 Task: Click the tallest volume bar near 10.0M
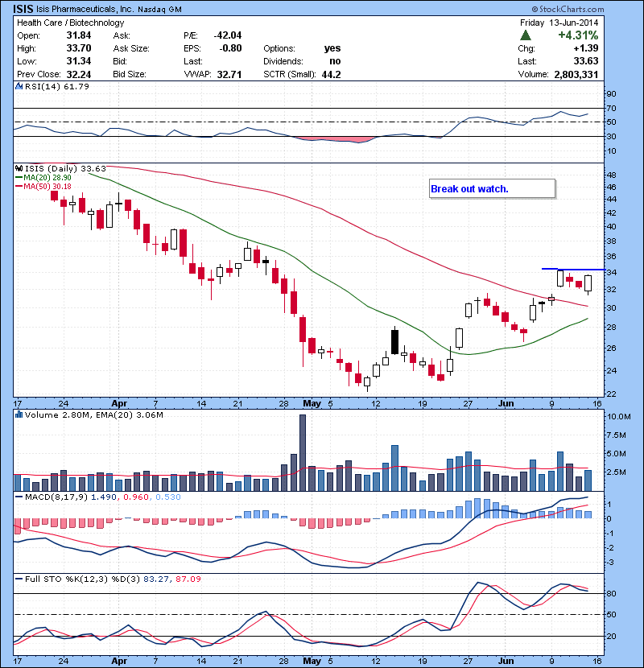(303, 453)
